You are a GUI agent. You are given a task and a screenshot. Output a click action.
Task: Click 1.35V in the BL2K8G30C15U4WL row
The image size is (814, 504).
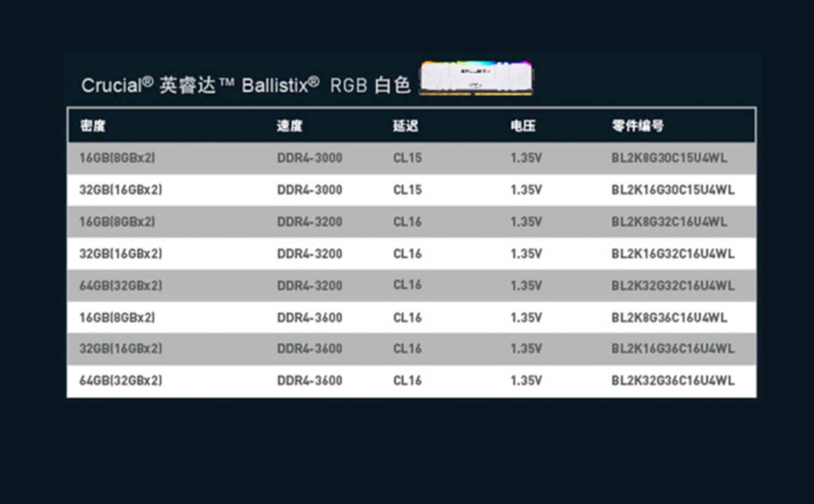click(526, 158)
